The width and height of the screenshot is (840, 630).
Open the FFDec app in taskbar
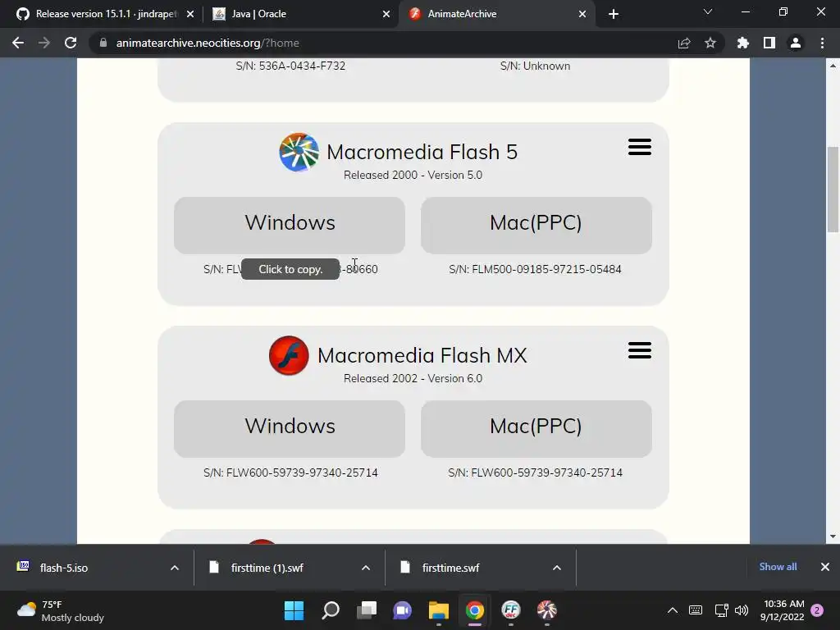click(x=511, y=610)
